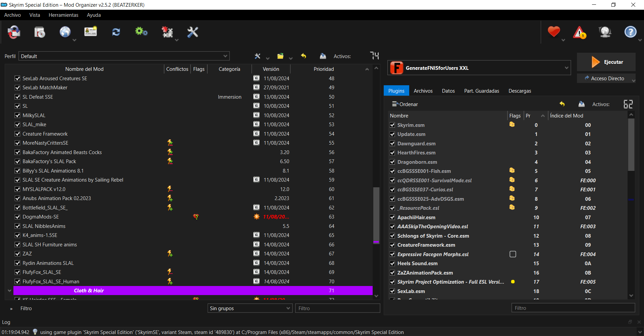Viewport: 644px width, 336px height.
Task: Toggle Heels Sound.esm plugin checkbox
Action: [x=392, y=263]
